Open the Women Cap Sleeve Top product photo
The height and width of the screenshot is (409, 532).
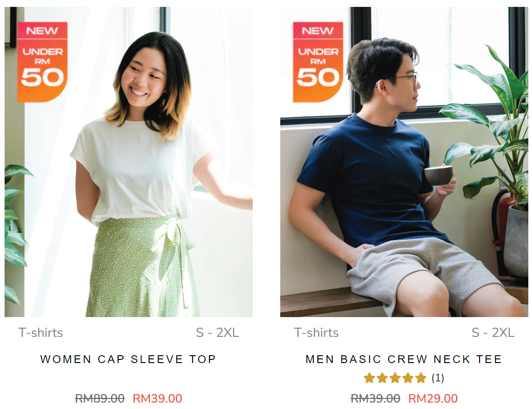pyautogui.click(x=129, y=162)
